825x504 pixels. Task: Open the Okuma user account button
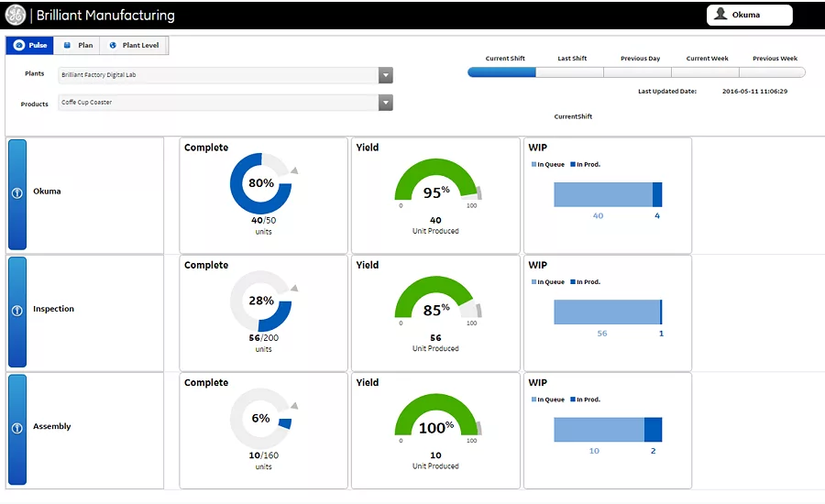coord(749,15)
